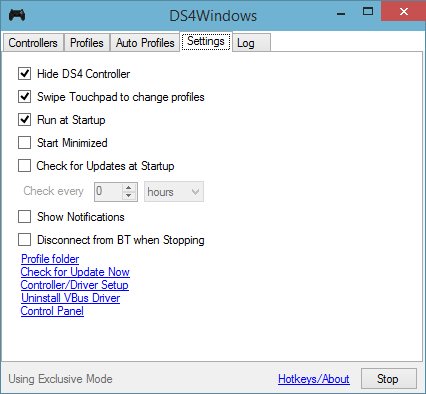Image resolution: width=426 pixels, height=394 pixels.
Task: Enable Start Minimized option
Action: pyautogui.click(x=24, y=143)
